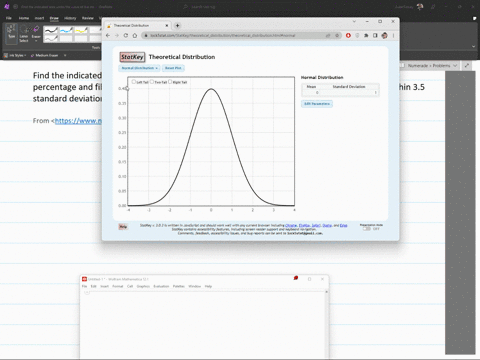The width and height of the screenshot is (480, 360).
Task: Expand the Numerade Problems notebook dropdown
Action: (455, 66)
